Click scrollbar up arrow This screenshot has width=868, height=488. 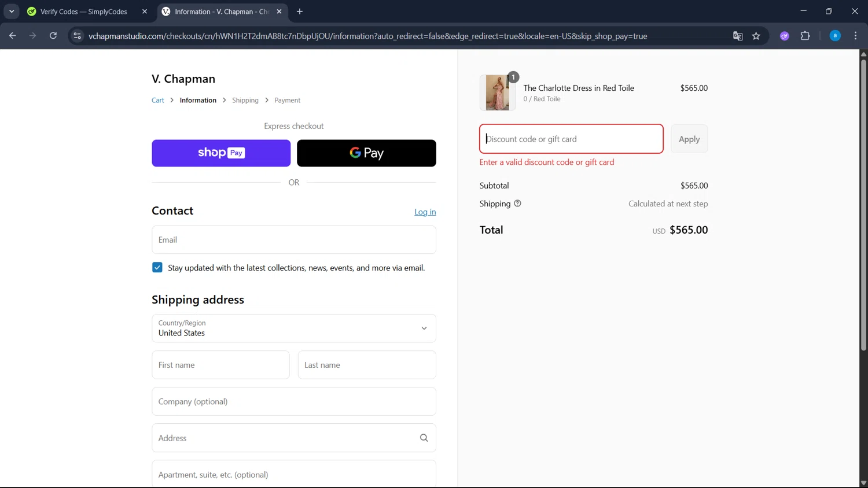863,54
